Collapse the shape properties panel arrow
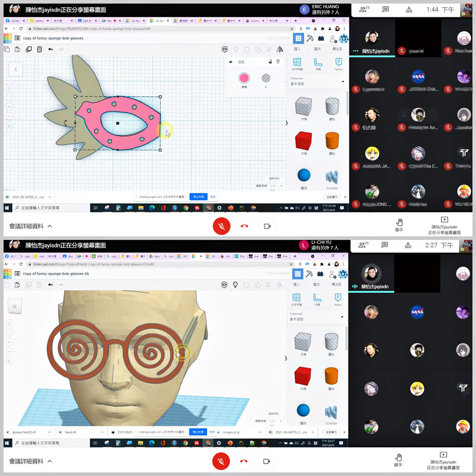 (x=231, y=62)
